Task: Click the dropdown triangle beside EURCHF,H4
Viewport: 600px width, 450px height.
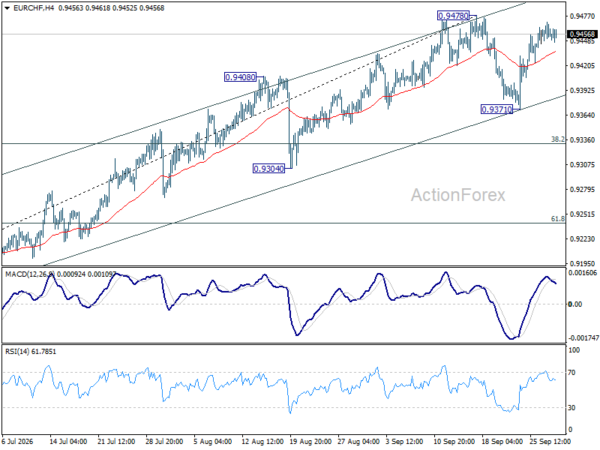Action: point(7,8)
